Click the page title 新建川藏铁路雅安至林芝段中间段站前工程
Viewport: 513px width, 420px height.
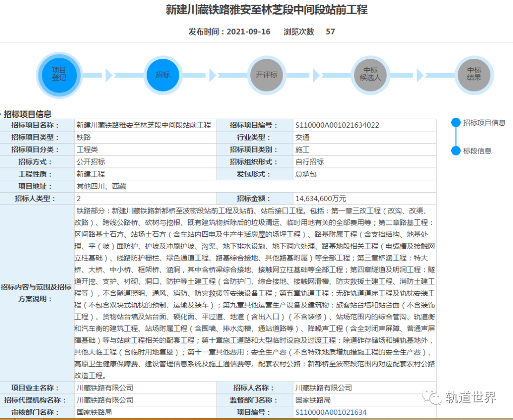[266, 10]
